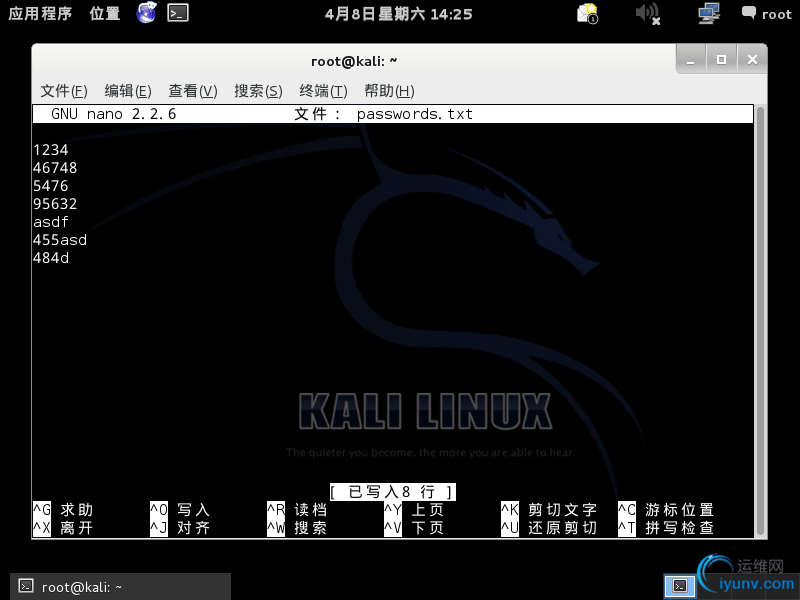Select root@kali taskbar window button
Image resolution: width=800 pixels, height=600 pixels.
point(120,586)
